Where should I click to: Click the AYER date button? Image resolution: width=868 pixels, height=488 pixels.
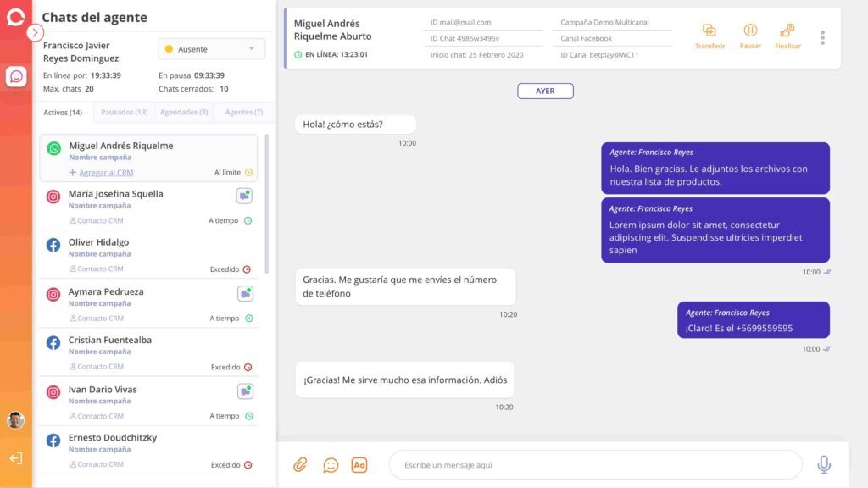[545, 91]
